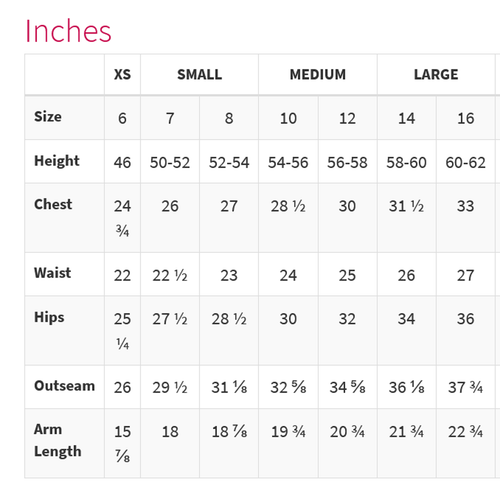This screenshot has height=500, width=500.
Task: Select the LARGE column header
Action: 436,75
